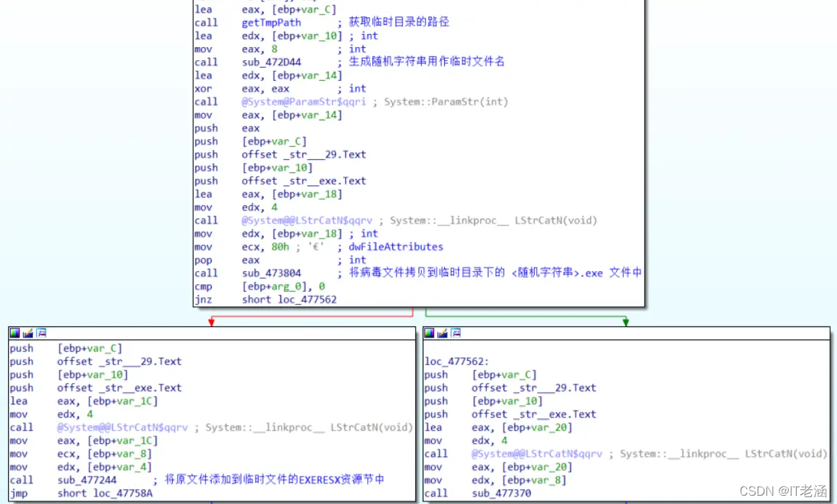Click 'push [ebp+var_10]' in the top block

point(254,168)
